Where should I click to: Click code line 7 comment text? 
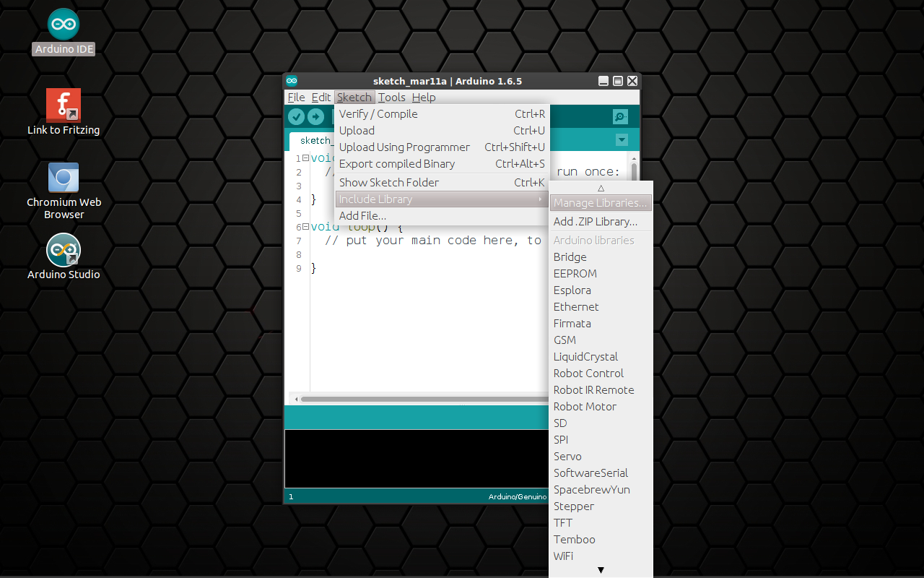(432, 241)
